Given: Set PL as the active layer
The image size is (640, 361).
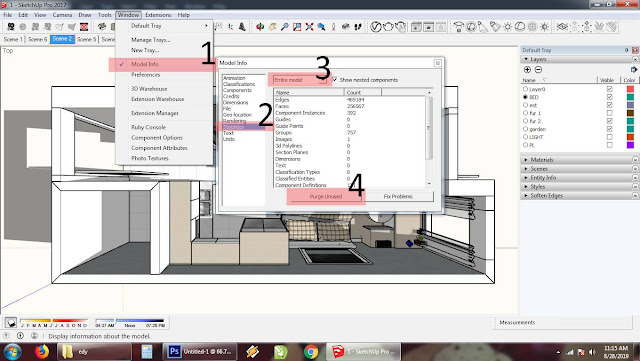Looking at the screenshot, I should [x=525, y=145].
